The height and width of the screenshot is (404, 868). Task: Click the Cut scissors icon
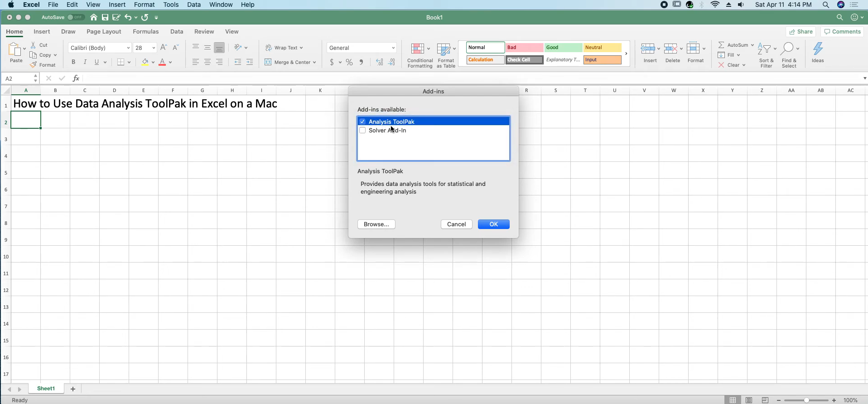point(33,45)
